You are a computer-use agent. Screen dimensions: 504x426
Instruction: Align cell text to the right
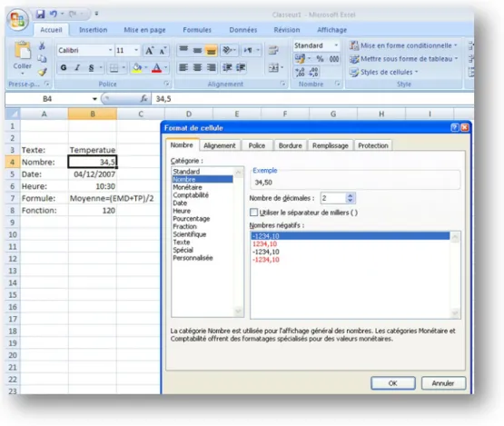point(212,67)
